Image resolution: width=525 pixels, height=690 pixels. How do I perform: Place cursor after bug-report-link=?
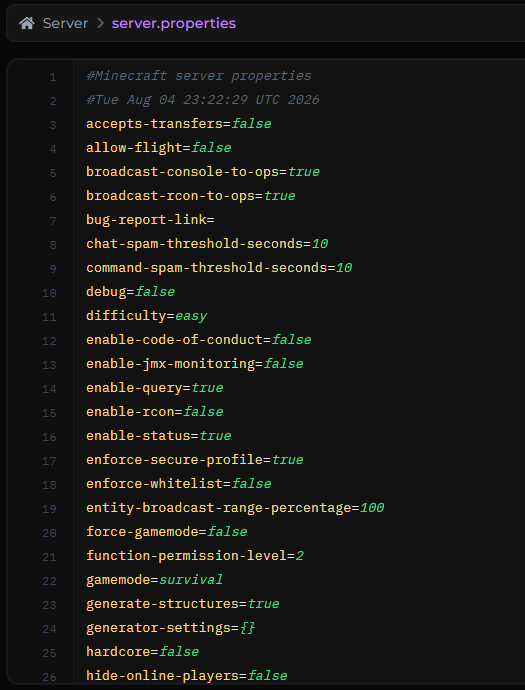coord(215,220)
